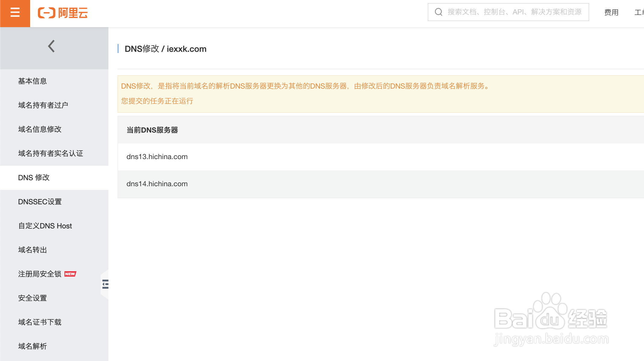Open the orange hamburger menu
Viewport: 644px width, 361px height.
pyautogui.click(x=15, y=13)
